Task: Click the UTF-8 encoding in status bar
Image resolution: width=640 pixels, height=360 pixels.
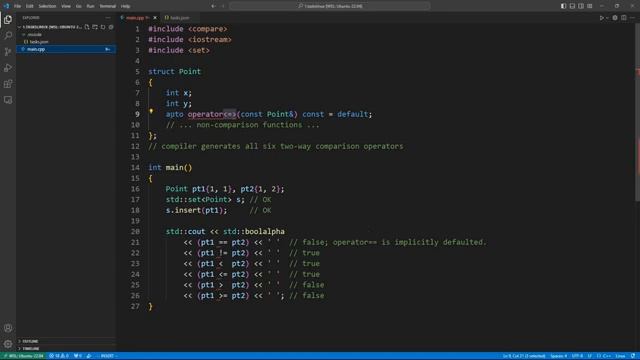Action: (x=577, y=356)
